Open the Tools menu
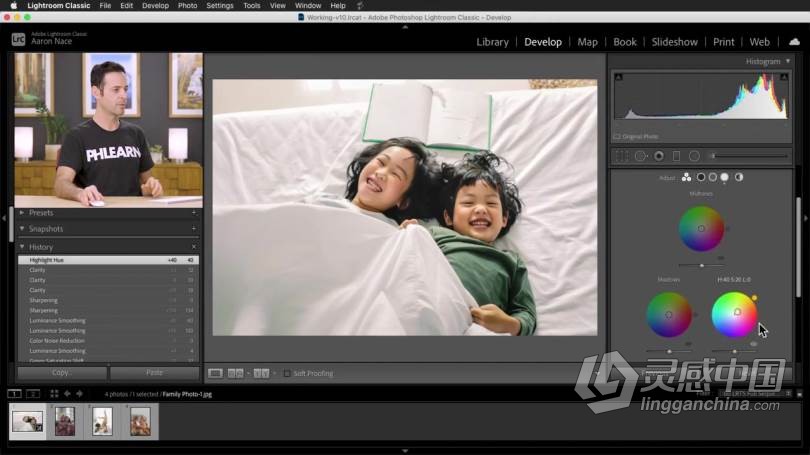This screenshot has height=455, width=810. point(252,6)
